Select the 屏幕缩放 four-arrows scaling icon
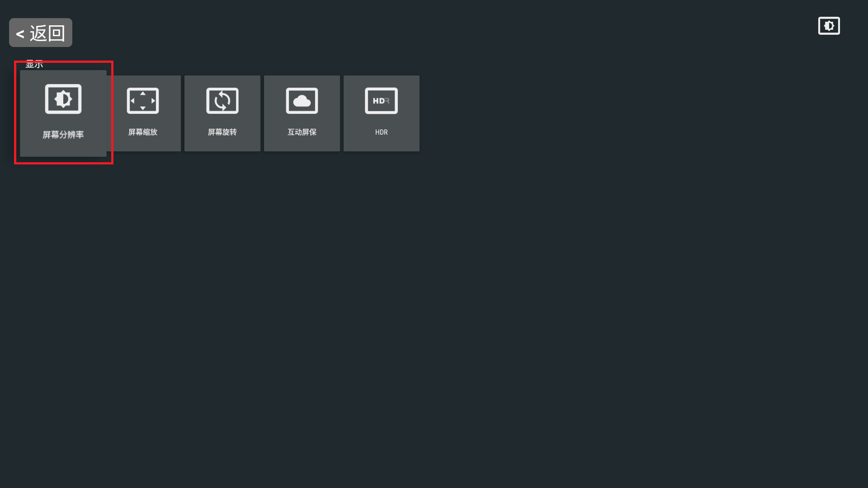 (x=143, y=101)
